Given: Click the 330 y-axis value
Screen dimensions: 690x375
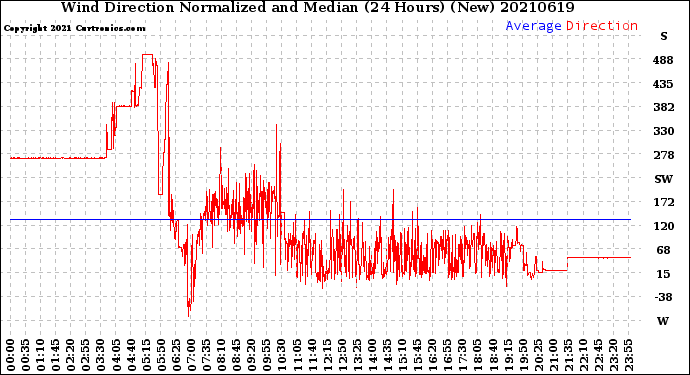Looking at the screenshot, I should coord(663,131).
